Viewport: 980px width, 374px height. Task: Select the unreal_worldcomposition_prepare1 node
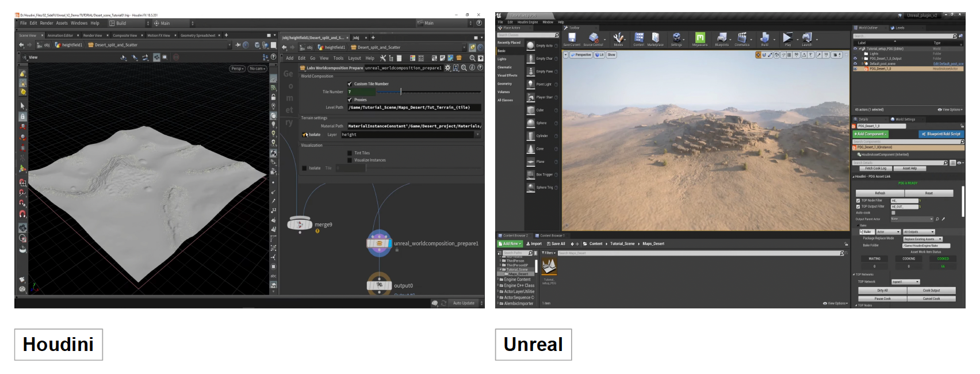379,243
